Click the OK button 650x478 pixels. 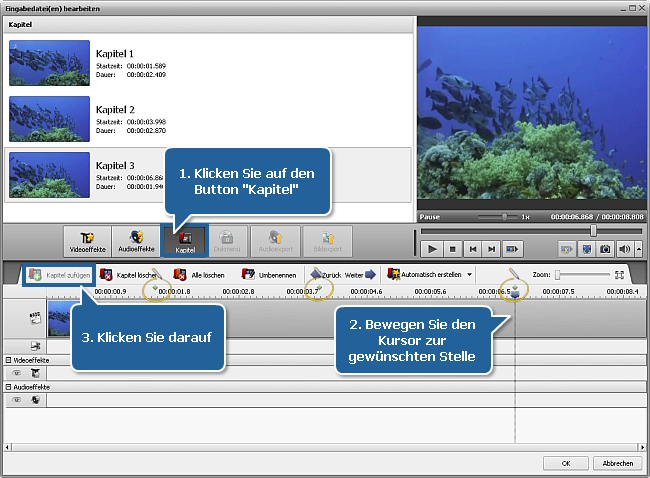point(567,463)
